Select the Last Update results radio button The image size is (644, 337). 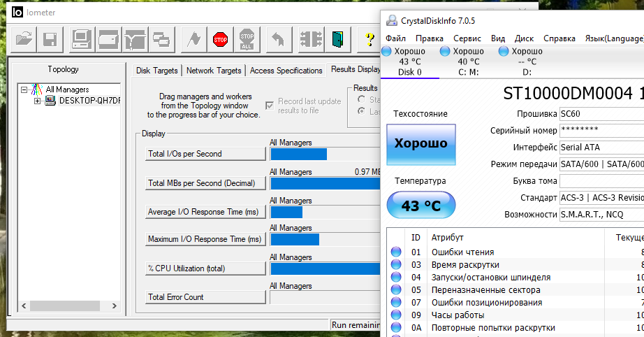point(361,111)
